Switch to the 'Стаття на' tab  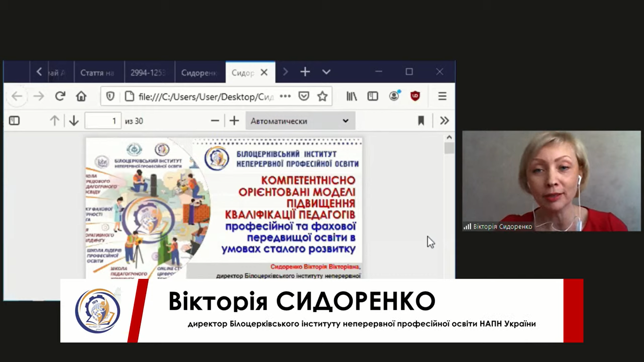point(97,73)
